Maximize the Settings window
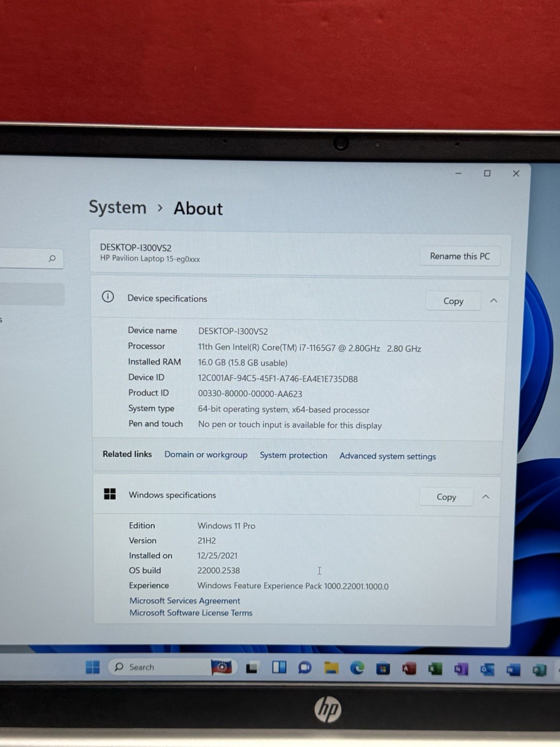 [487, 173]
